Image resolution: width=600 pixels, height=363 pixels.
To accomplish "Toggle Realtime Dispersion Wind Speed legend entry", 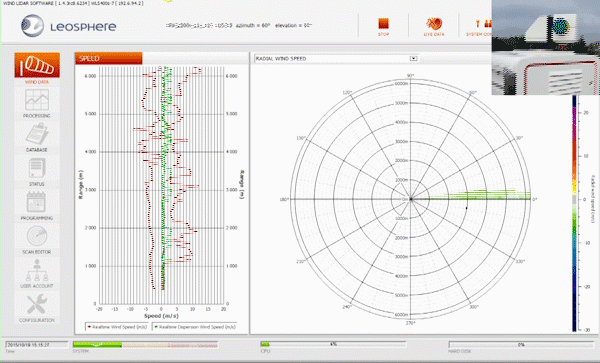I will (x=194, y=327).
